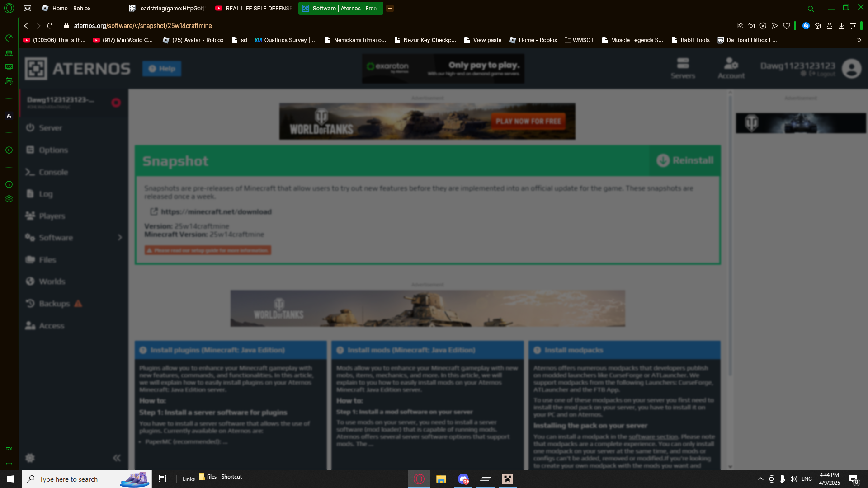Click the address bar URL field

tap(398, 26)
